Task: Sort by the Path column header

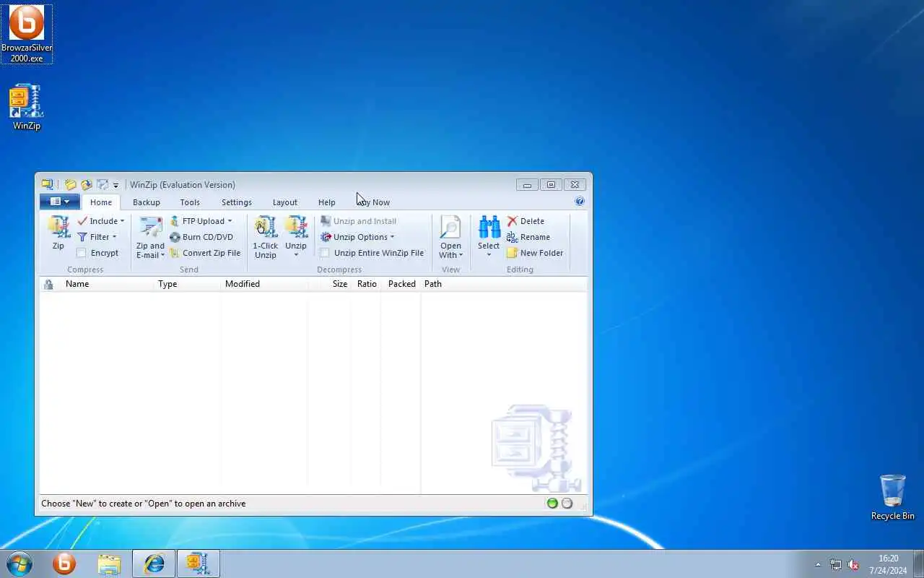Action: coord(504,284)
